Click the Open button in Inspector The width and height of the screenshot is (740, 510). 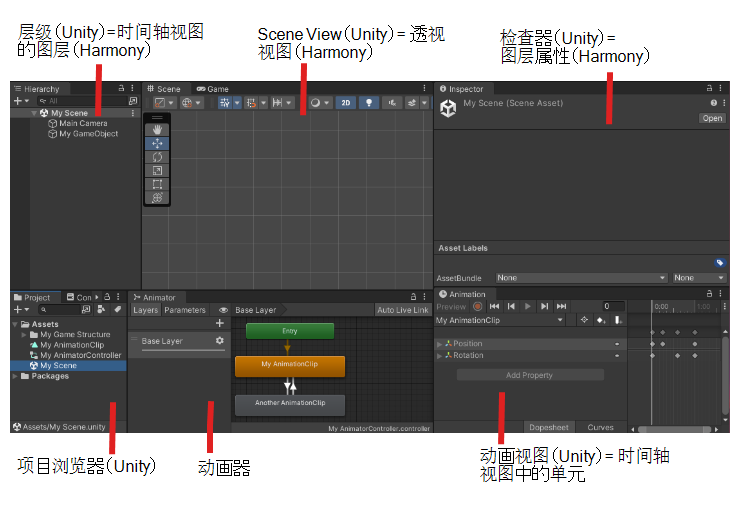pyautogui.click(x=712, y=118)
